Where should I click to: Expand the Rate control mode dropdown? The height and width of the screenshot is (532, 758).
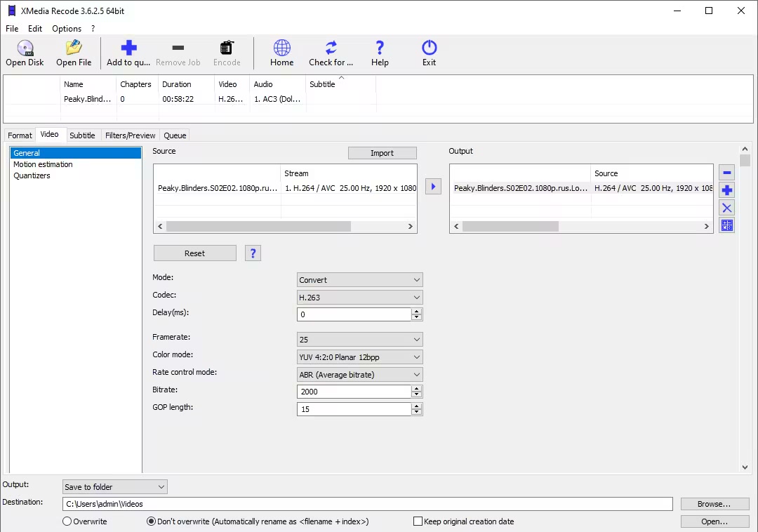pyautogui.click(x=359, y=375)
